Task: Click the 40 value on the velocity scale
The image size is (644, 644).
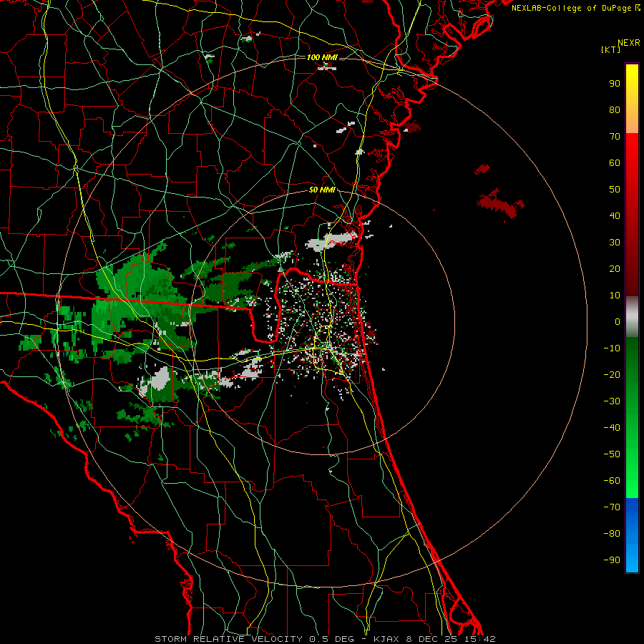Action: [x=615, y=216]
